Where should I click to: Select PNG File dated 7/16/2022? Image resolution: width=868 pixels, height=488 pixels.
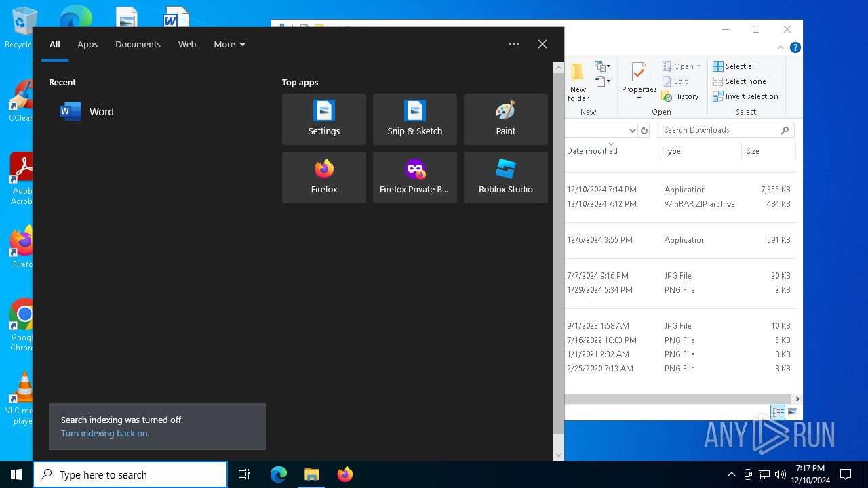click(680, 340)
